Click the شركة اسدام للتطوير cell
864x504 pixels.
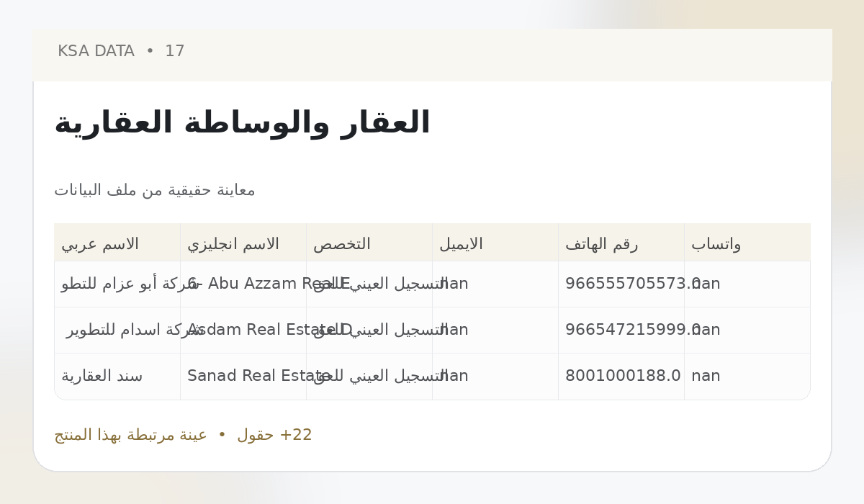point(117,330)
